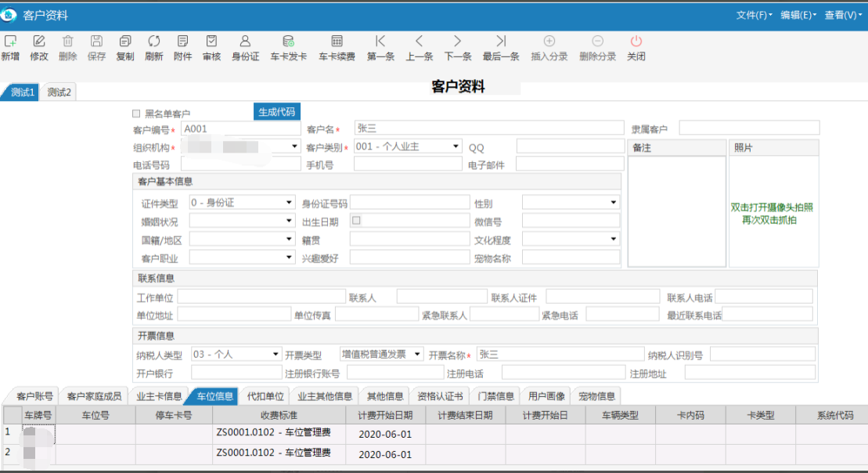Click the 身份证号码 input field
This screenshot has width=868, height=473.
click(x=409, y=203)
